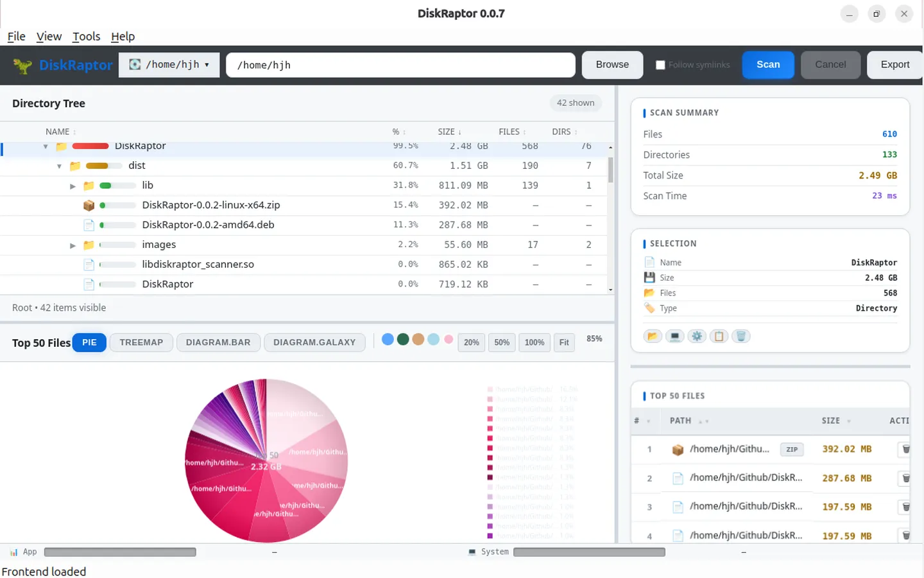Click document icon in Top 50 row 2
The height and width of the screenshot is (578, 924).
[x=678, y=478]
